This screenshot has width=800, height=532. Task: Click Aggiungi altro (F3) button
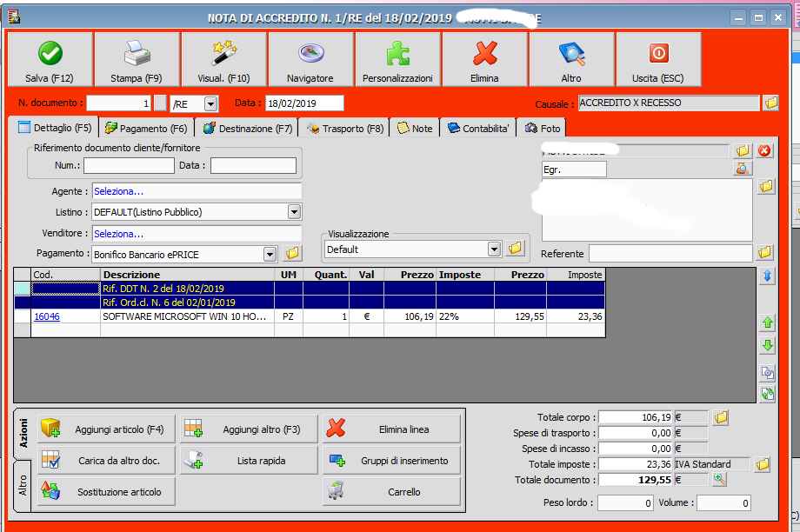[x=249, y=429]
